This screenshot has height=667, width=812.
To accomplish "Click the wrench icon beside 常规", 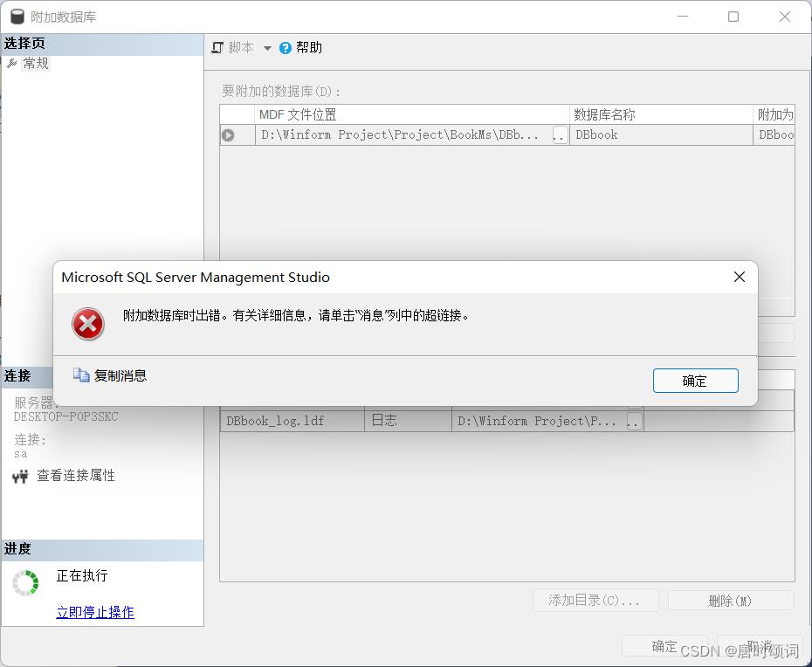I will (12, 63).
